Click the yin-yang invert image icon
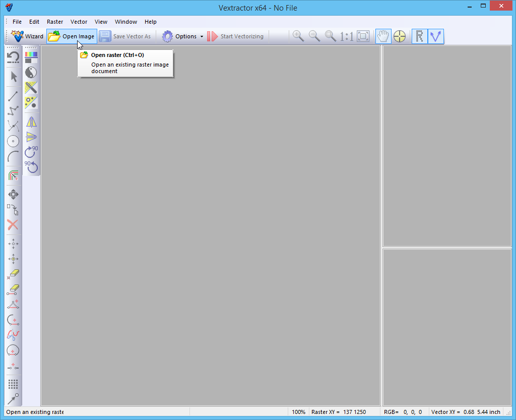516x420 pixels. [x=31, y=72]
